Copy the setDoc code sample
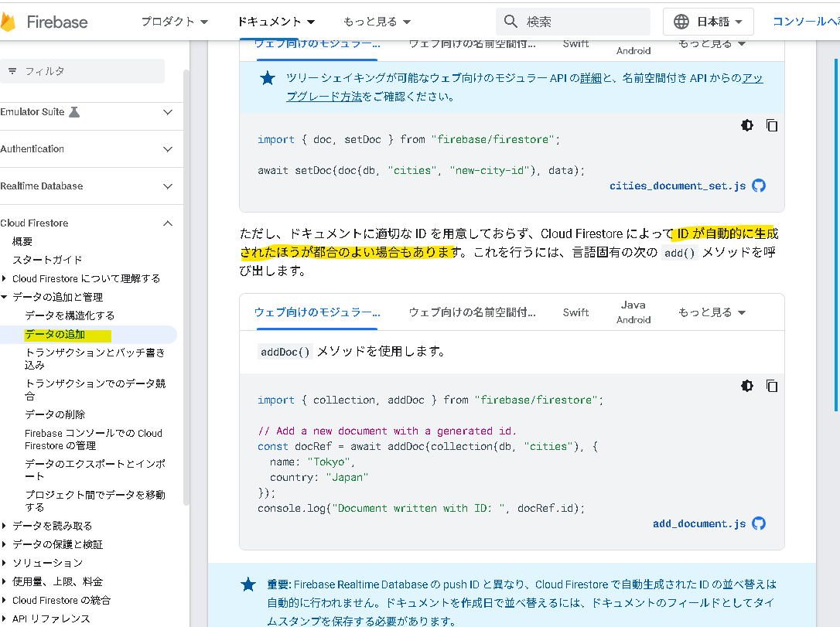This screenshot has height=627, width=840. (771, 125)
